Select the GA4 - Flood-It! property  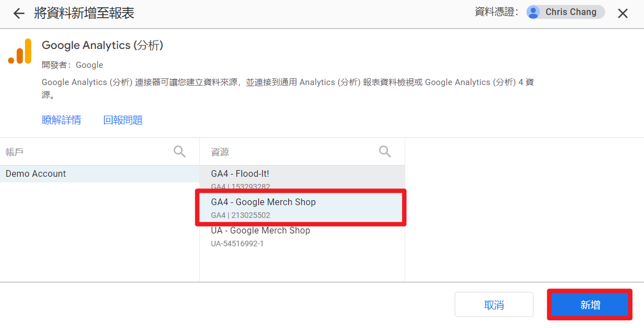302,178
